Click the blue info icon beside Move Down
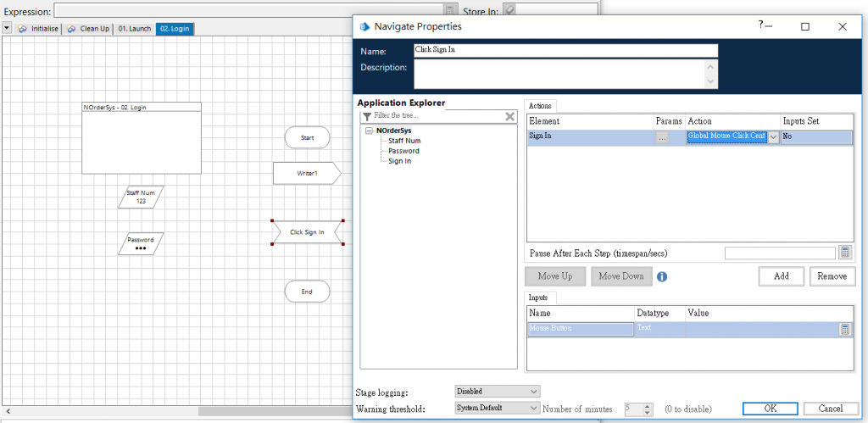This screenshot has height=423, width=868. coord(661,276)
